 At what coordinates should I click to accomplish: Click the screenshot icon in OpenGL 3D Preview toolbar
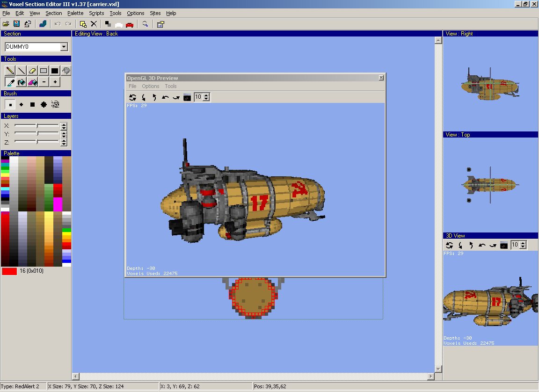point(187,97)
